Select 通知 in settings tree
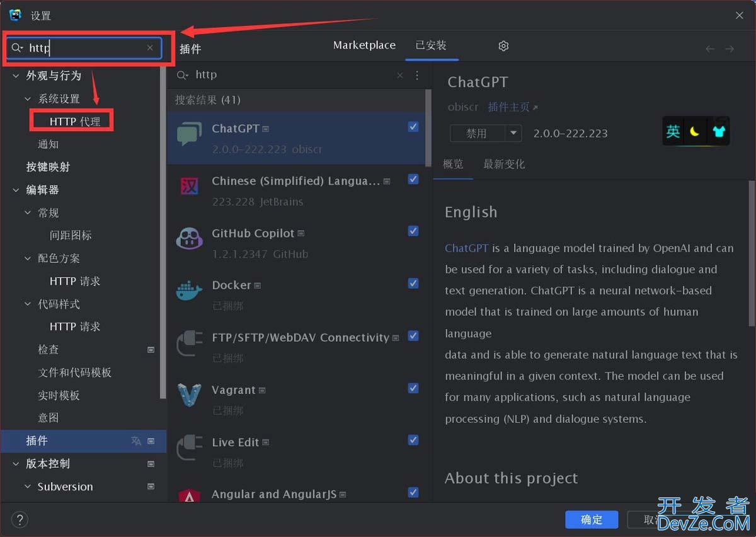Image resolution: width=756 pixels, height=537 pixels. [x=48, y=144]
